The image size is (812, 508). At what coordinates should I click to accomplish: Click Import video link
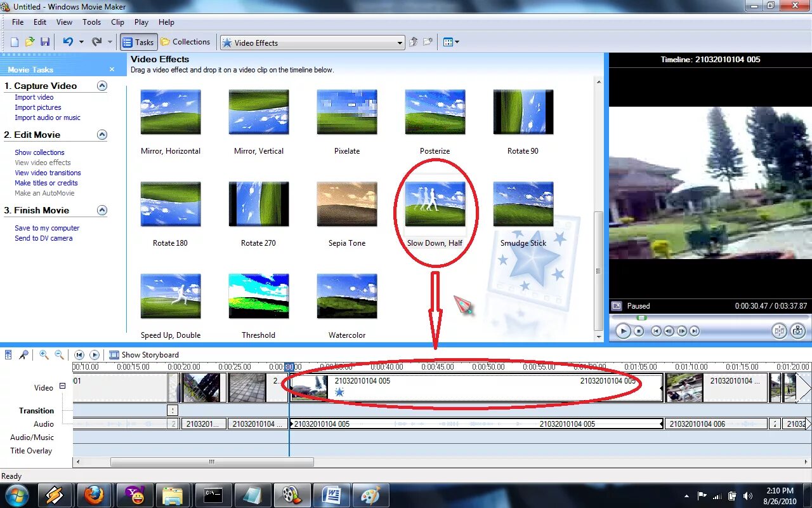[34, 97]
